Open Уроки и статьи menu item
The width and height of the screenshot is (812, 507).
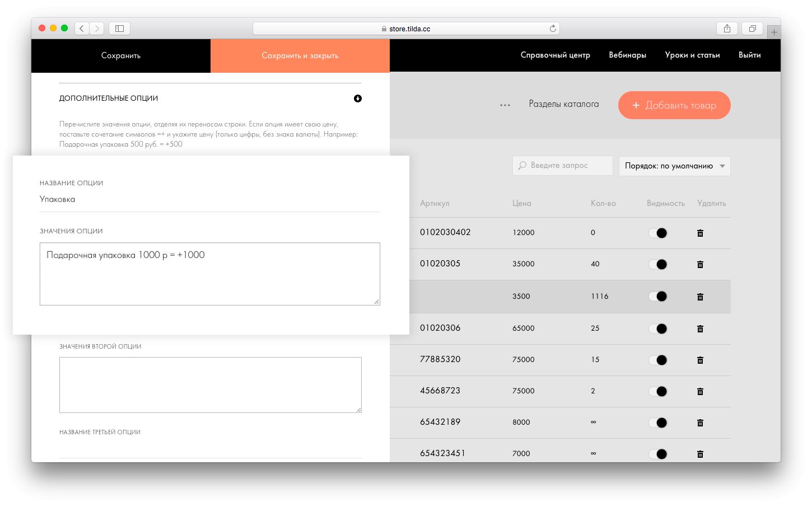[693, 55]
